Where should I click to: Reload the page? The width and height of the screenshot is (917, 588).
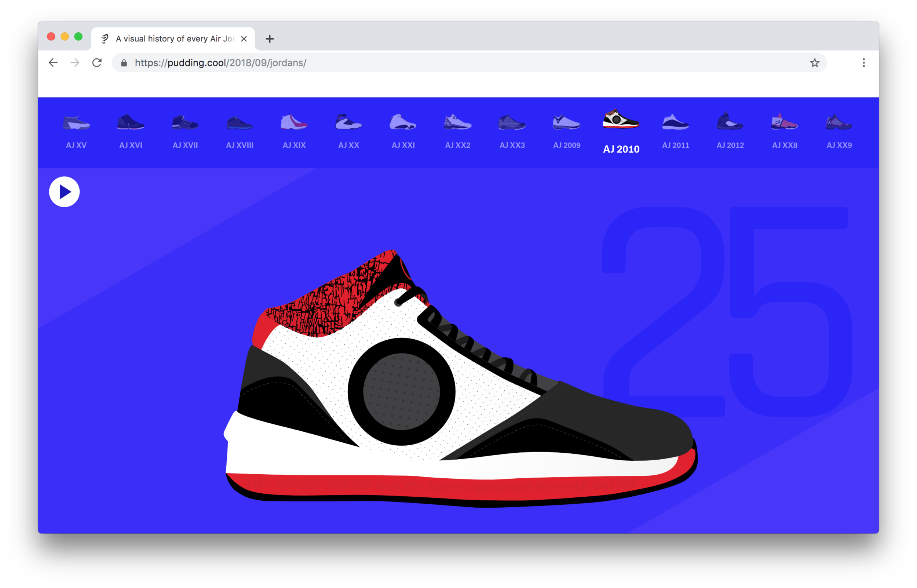[96, 63]
